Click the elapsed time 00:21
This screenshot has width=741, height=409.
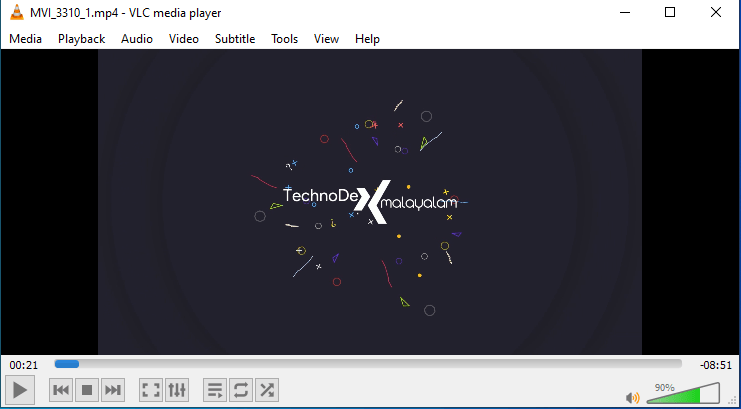click(24, 365)
